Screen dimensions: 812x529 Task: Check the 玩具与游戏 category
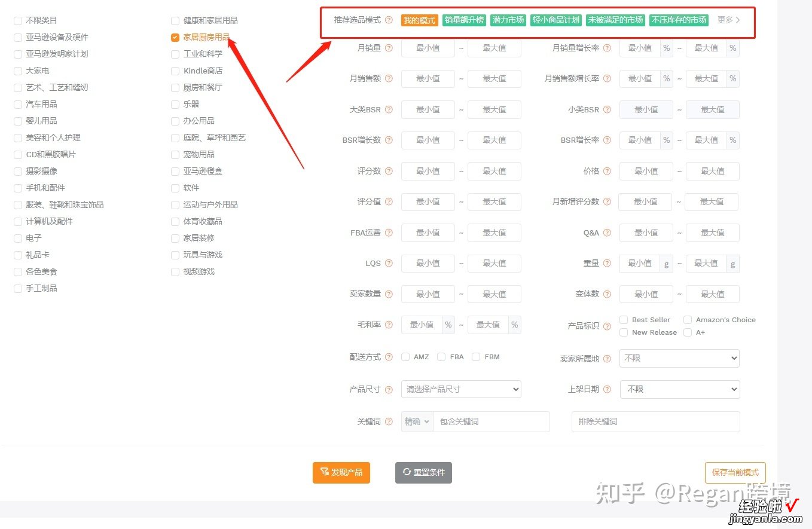(175, 255)
